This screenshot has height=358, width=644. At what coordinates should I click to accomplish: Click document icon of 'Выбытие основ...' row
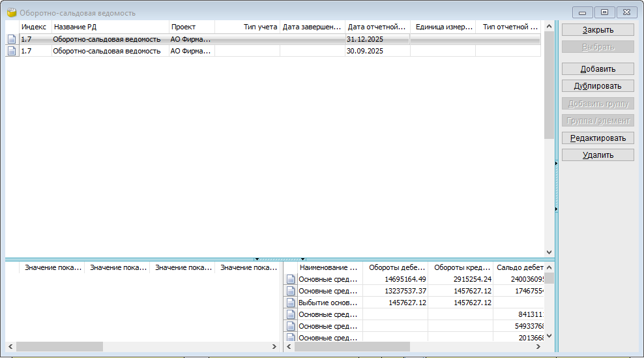(x=291, y=303)
